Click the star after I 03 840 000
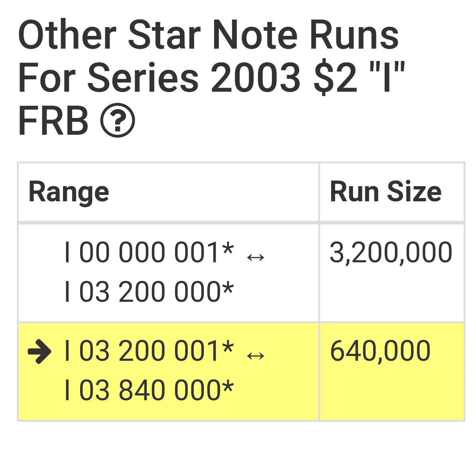 tap(228, 387)
